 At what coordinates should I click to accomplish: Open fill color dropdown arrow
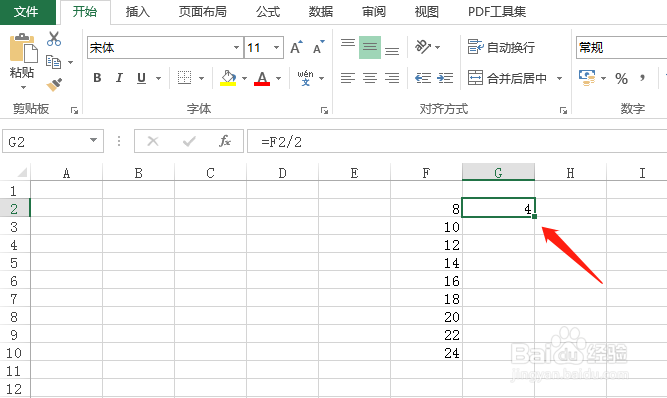pos(245,78)
